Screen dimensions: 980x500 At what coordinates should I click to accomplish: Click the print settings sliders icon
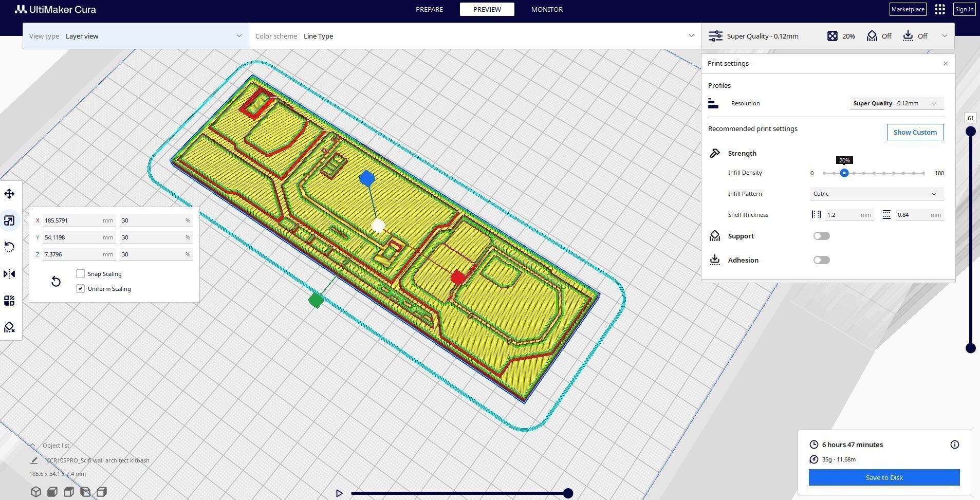click(715, 36)
